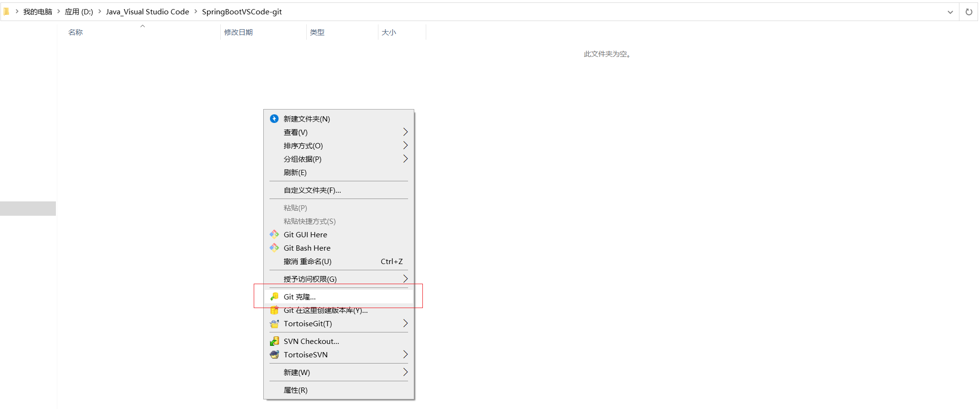Expand the TortoiseGit(T) submenu arrow
The height and width of the screenshot is (409, 980).
point(405,323)
